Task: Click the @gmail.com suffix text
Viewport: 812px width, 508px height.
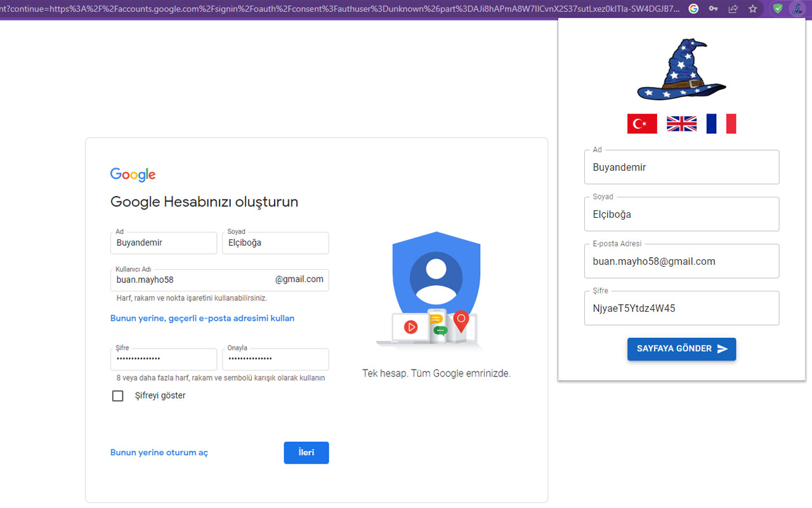Action: 299,279
